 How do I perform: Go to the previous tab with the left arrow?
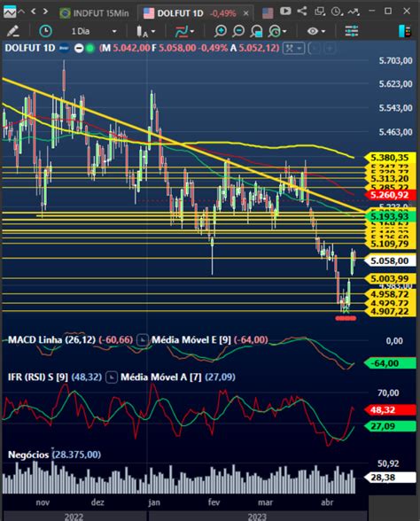(x=34, y=12)
